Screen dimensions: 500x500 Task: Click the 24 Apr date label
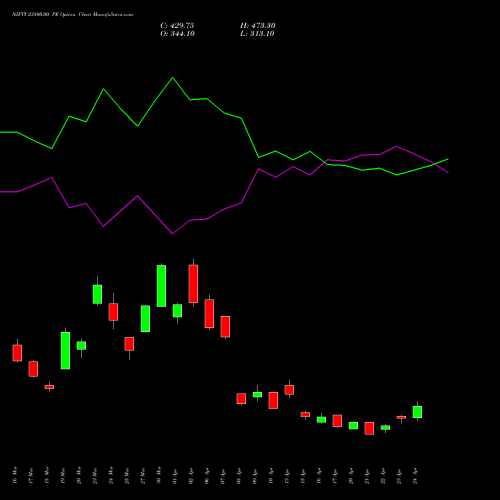(415, 476)
